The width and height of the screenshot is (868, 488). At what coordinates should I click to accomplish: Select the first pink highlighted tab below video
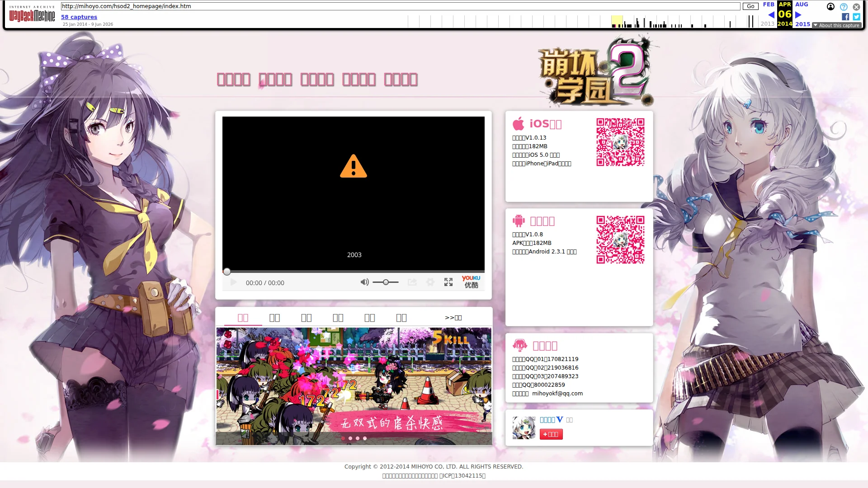[x=243, y=318]
